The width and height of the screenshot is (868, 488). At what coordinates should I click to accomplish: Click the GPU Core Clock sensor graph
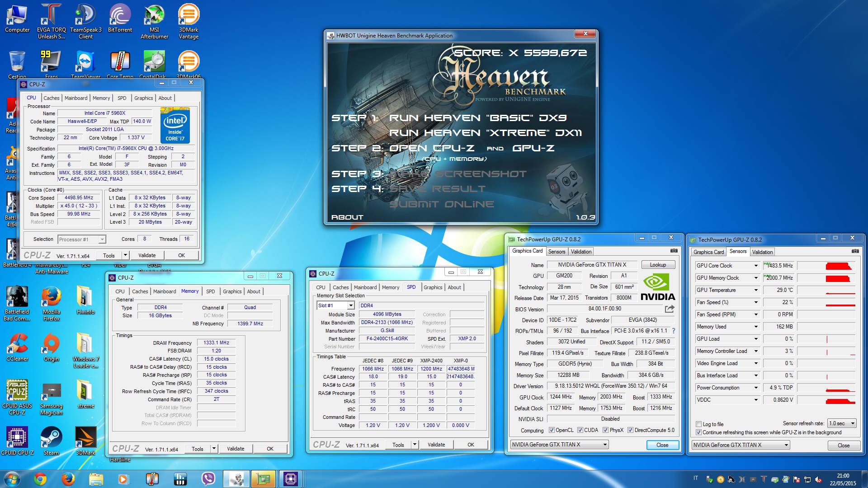(x=826, y=266)
